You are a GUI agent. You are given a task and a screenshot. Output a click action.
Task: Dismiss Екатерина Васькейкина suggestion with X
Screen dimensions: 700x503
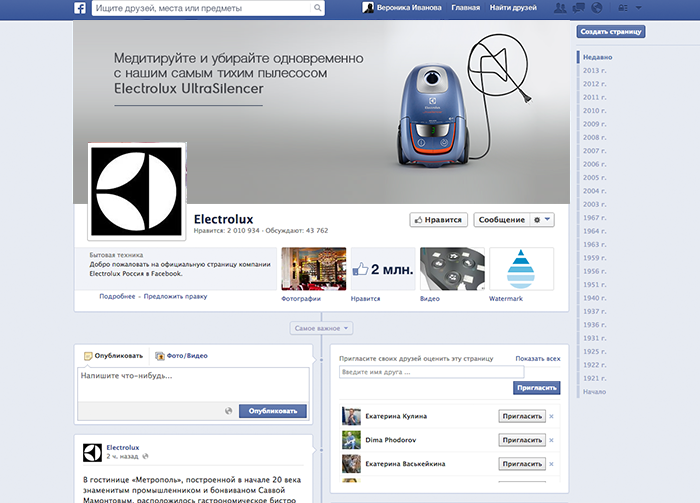pyautogui.click(x=551, y=464)
